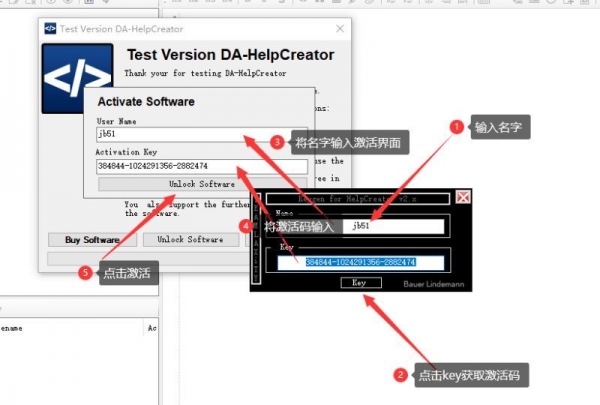Click the Key button in the keygen window

pos(361,283)
